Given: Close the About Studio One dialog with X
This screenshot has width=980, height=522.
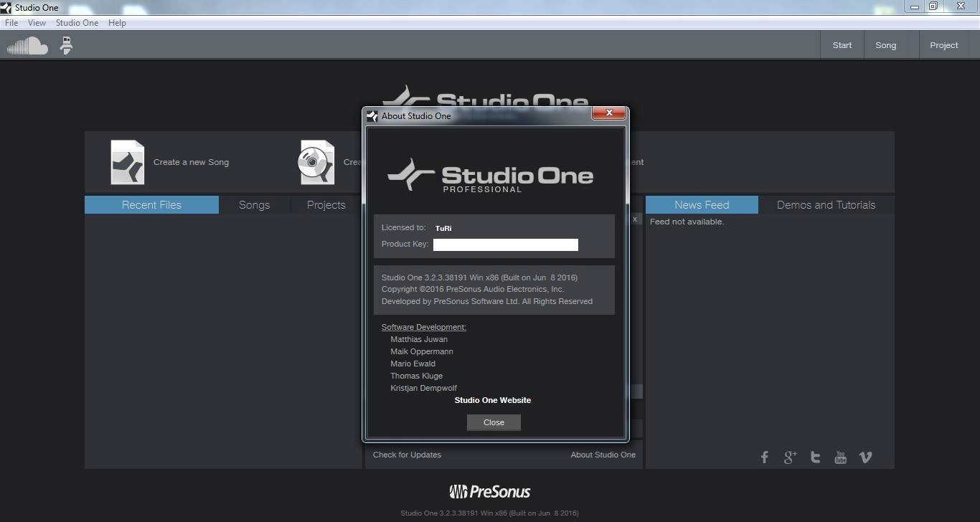Looking at the screenshot, I should coord(609,113).
